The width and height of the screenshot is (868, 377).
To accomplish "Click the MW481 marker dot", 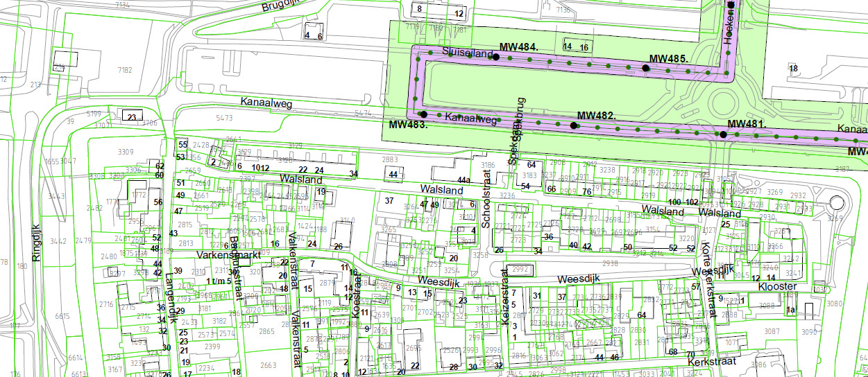I will tap(723, 134).
